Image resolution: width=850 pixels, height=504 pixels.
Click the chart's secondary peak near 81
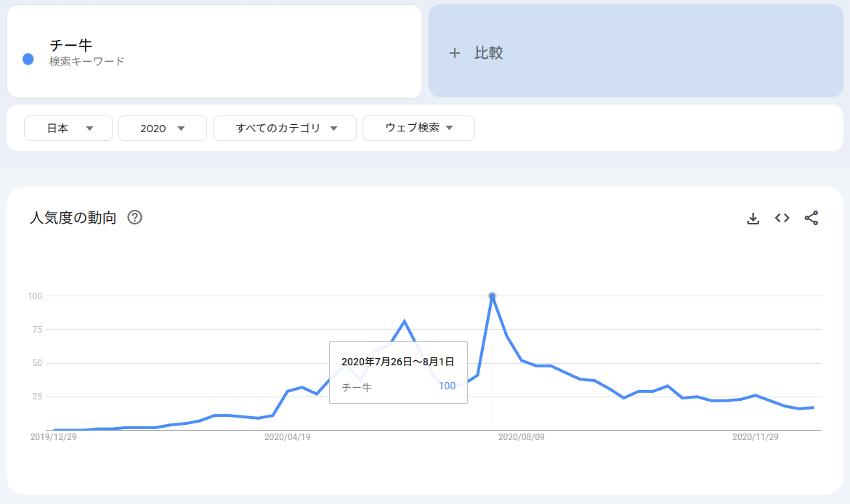pos(404,321)
